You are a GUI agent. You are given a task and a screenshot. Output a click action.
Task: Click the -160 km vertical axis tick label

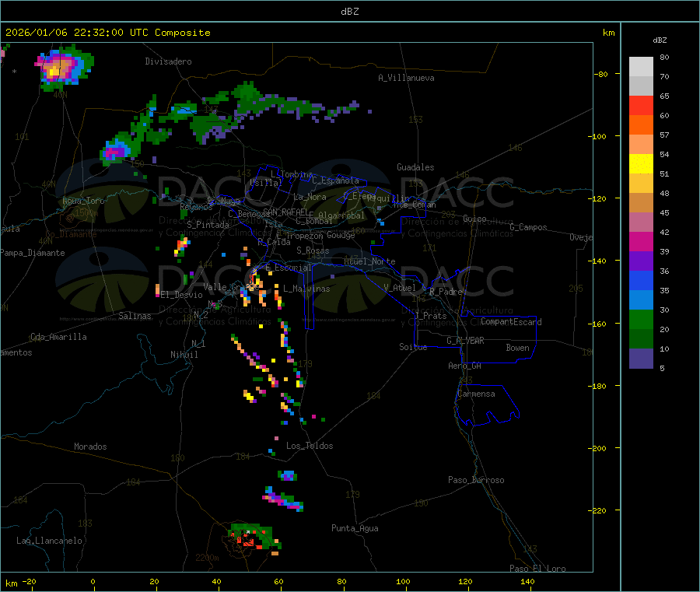click(597, 324)
